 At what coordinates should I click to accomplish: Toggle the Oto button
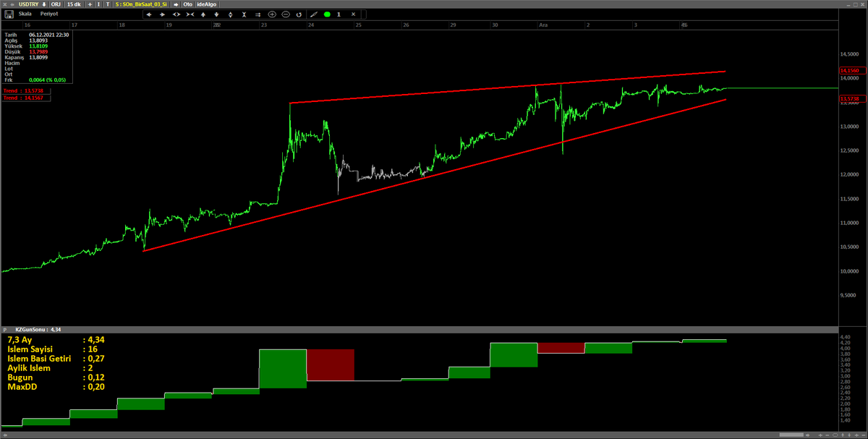coord(187,4)
